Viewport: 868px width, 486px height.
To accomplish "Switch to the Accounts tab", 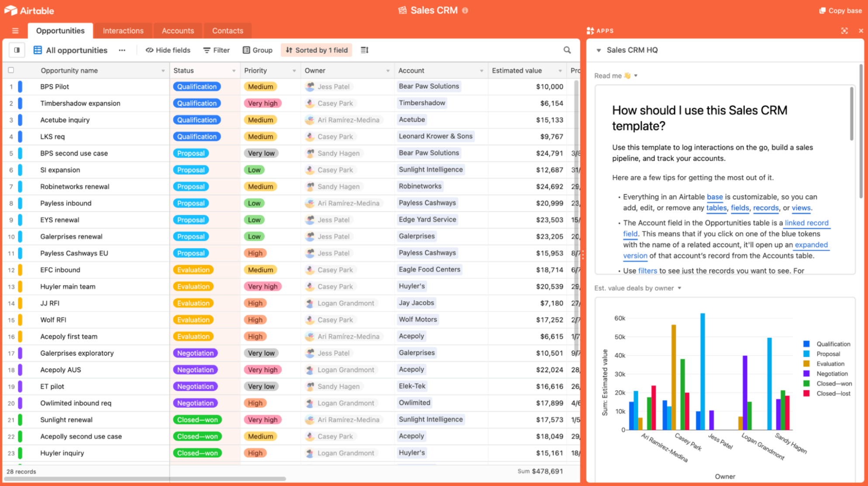I will (178, 31).
